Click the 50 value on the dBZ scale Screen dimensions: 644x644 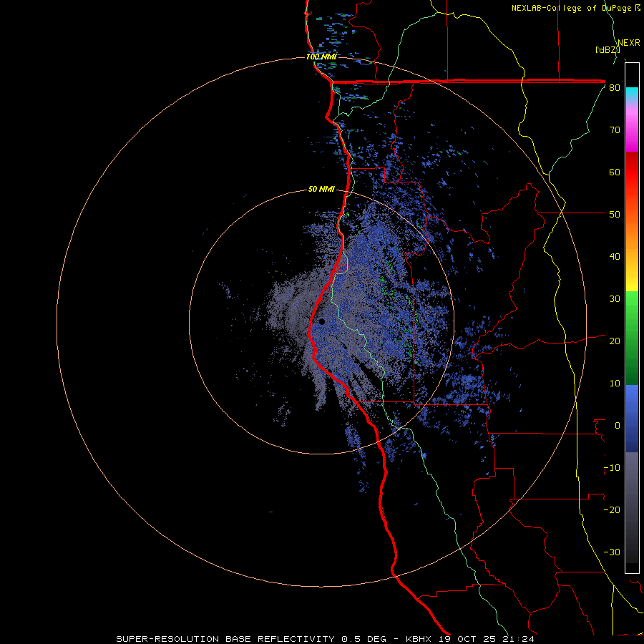[615, 215]
